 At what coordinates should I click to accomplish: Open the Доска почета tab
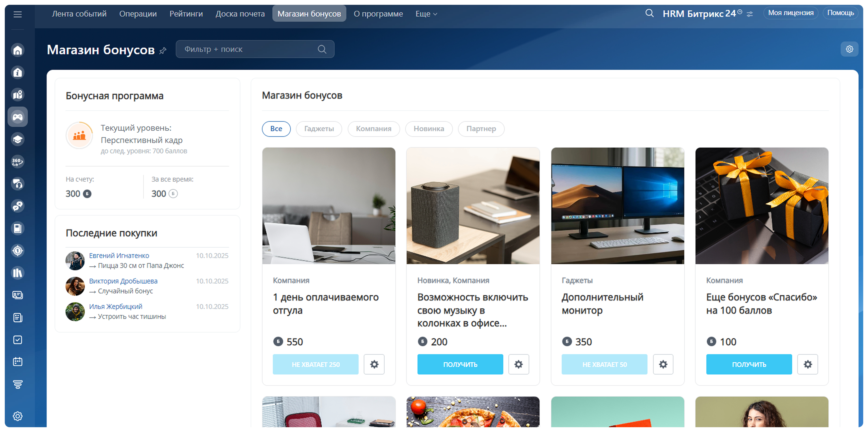240,14
